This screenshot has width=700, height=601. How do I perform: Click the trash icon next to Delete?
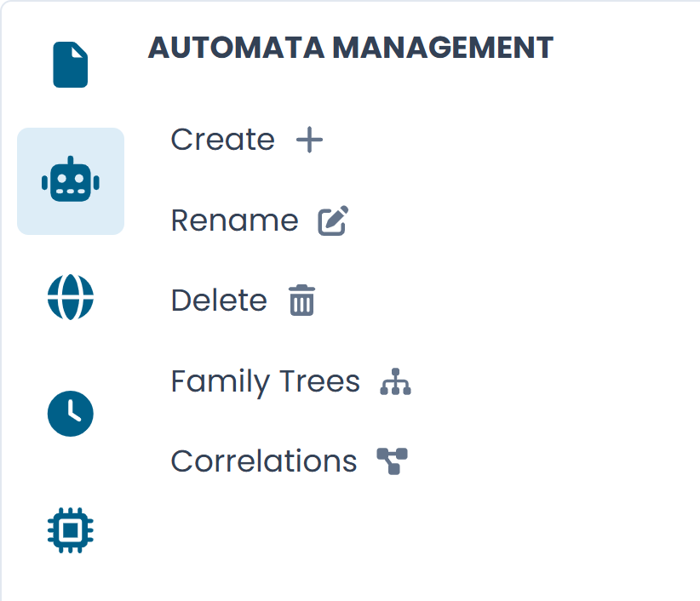(303, 300)
